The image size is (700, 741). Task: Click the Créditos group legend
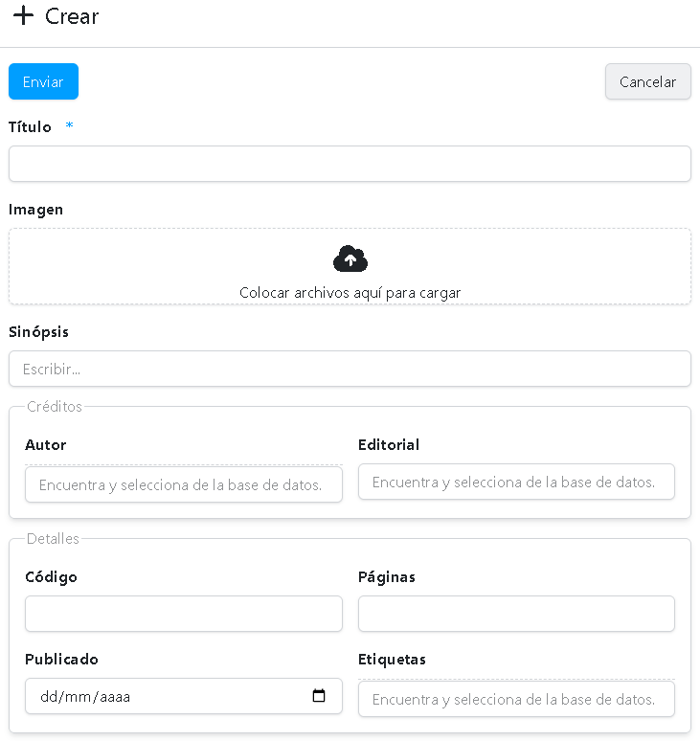55,407
